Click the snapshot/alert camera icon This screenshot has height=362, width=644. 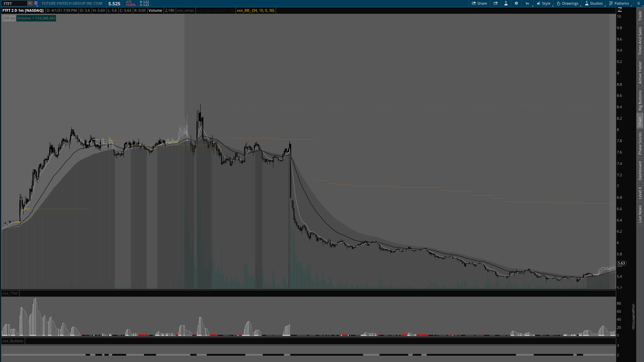coord(495,3)
